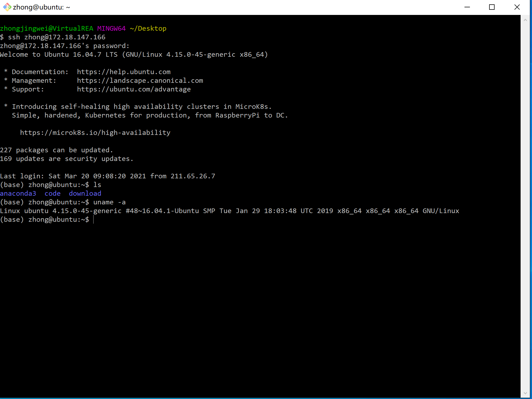Select the anaconda3 directory name
This screenshot has height=399, width=532.
tap(18, 193)
